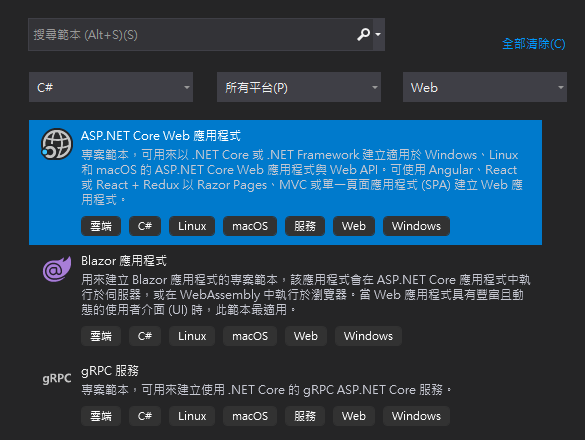Click the C# tag under gRPC template

(145, 416)
